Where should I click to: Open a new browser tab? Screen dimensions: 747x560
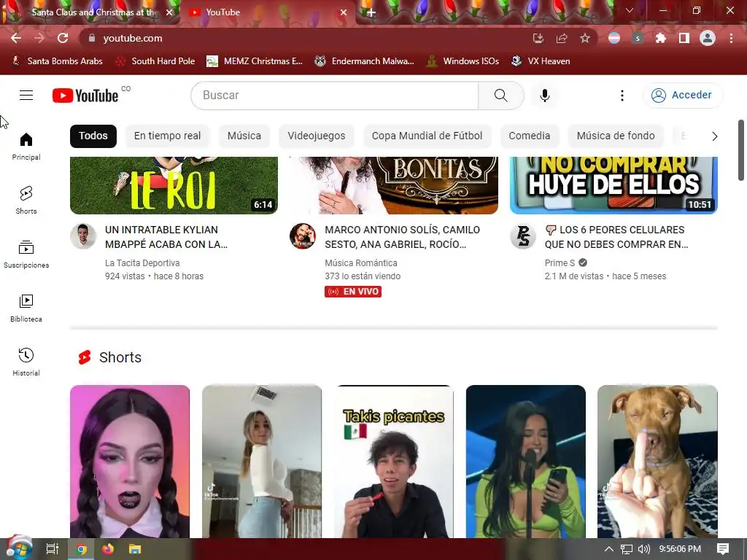click(x=371, y=13)
